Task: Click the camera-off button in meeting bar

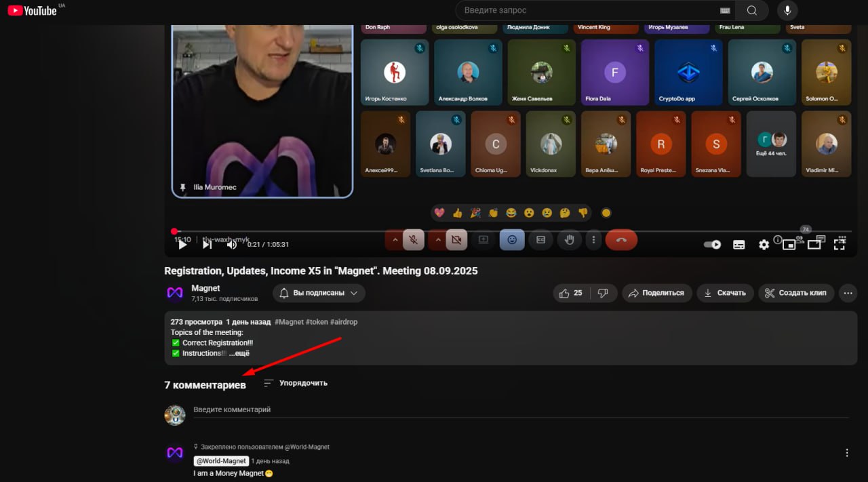Action: (x=456, y=239)
